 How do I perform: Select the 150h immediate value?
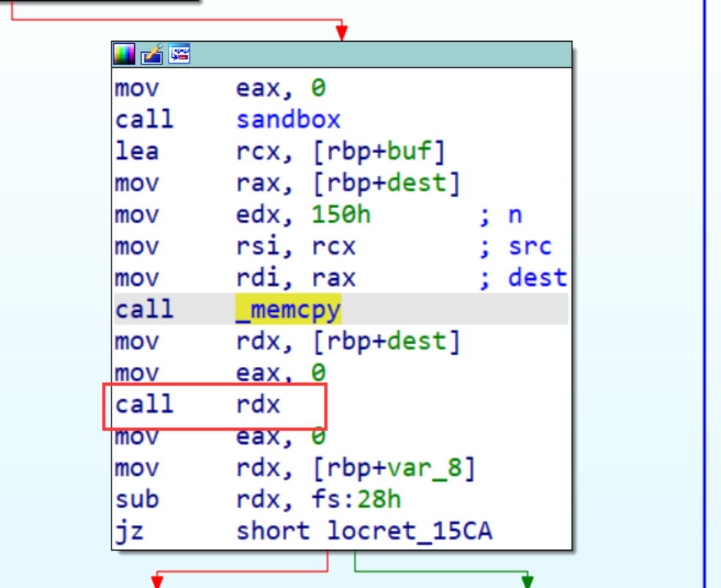(x=341, y=215)
